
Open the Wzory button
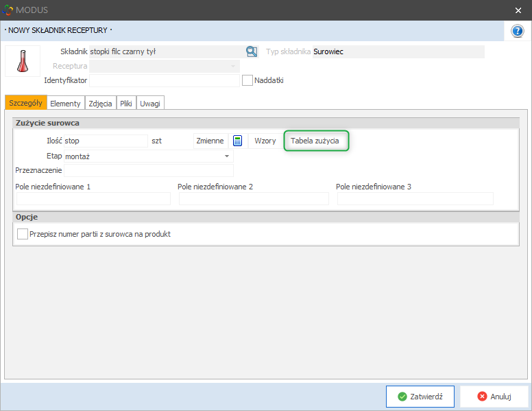[265, 141]
